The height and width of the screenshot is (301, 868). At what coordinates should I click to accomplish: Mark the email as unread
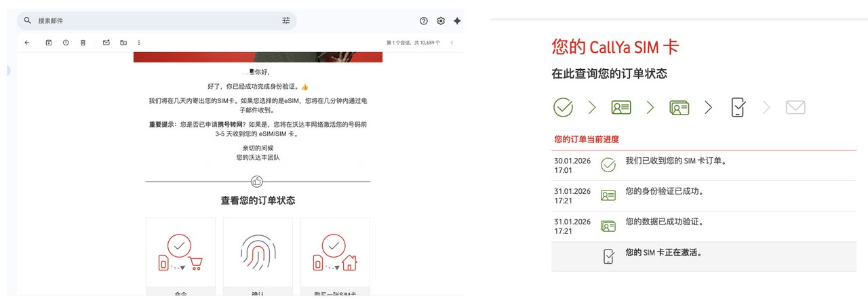coord(106,43)
